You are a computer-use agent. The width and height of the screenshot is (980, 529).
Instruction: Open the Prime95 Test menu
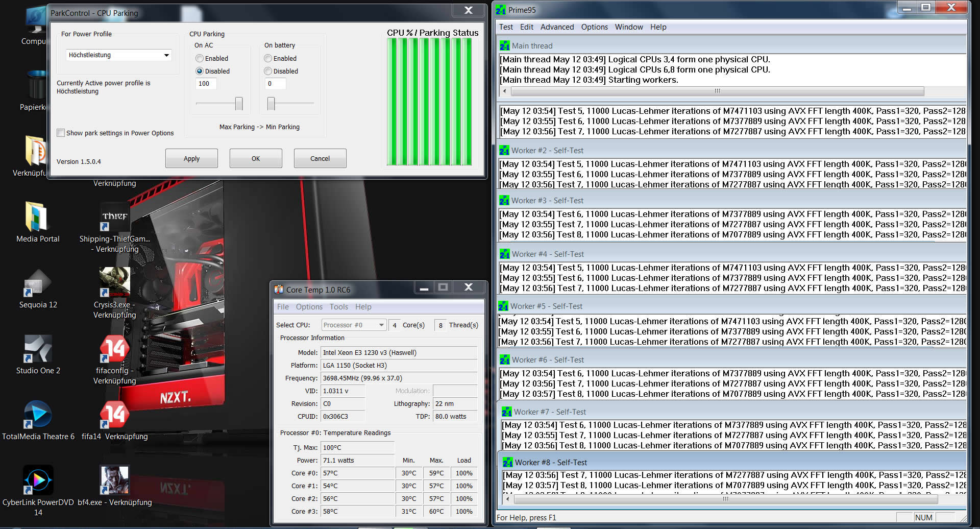[x=506, y=27]
